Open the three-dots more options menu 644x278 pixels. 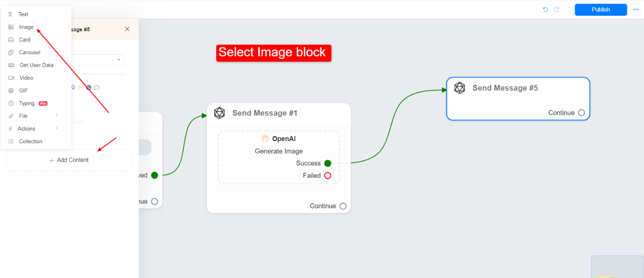click(636, 9)
